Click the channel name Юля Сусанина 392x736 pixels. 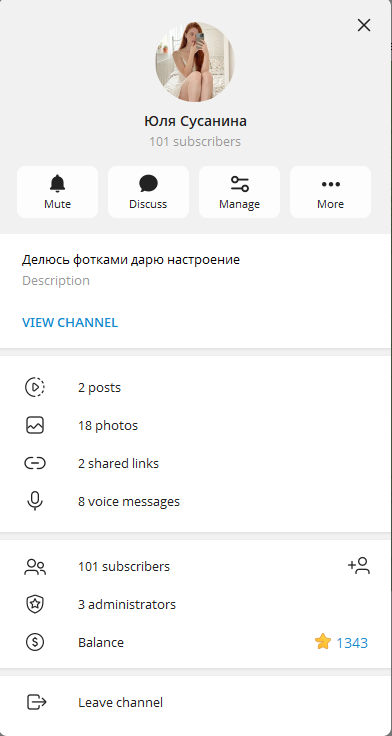(195, 121)
